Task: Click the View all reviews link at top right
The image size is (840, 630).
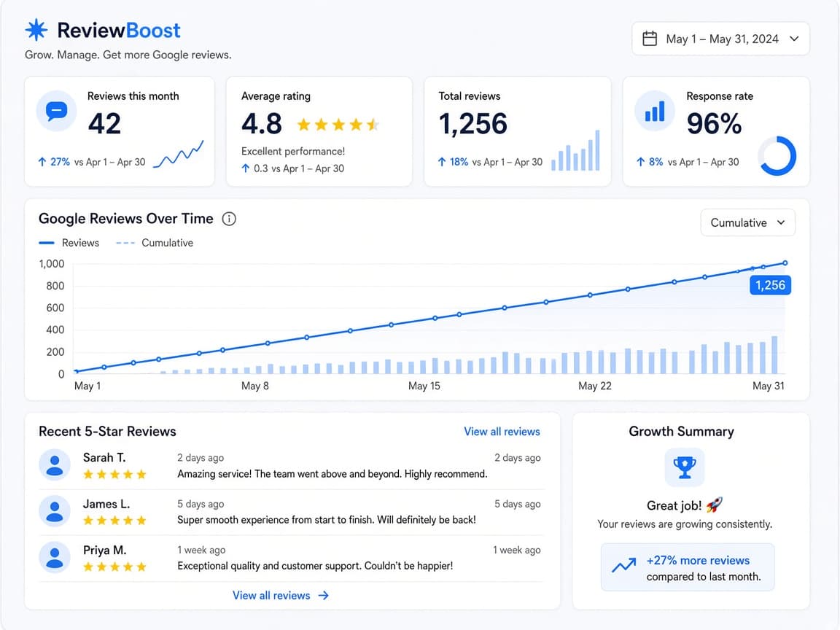Action: pos(502,431)
